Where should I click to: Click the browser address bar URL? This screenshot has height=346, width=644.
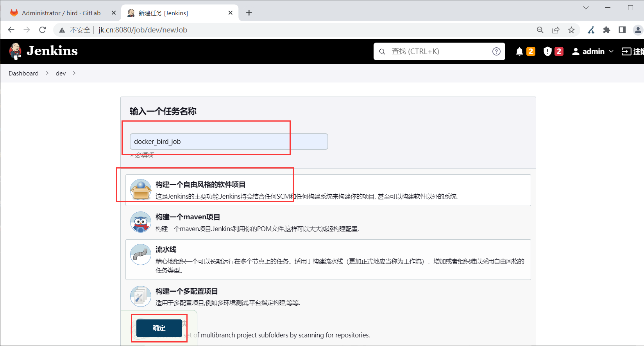[143, 30]
